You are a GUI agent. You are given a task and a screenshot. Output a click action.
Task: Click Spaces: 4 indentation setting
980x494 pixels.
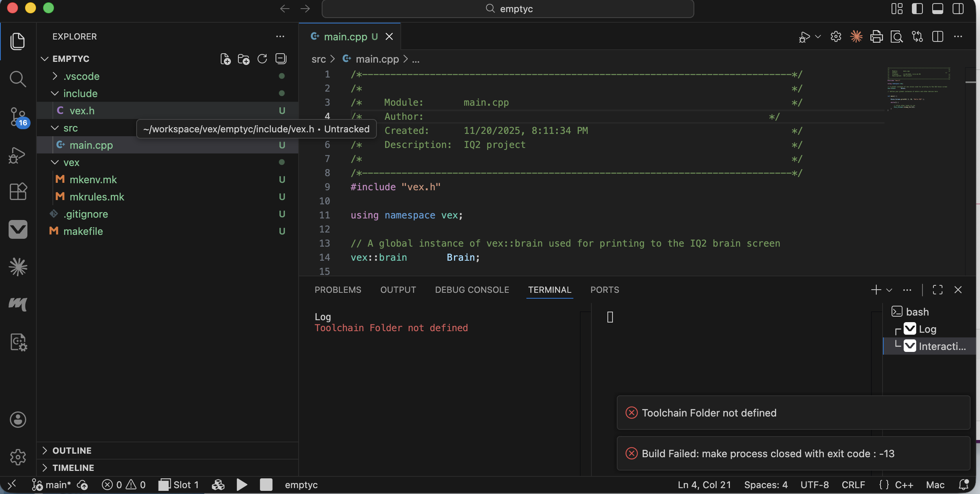tap(766, 485)
